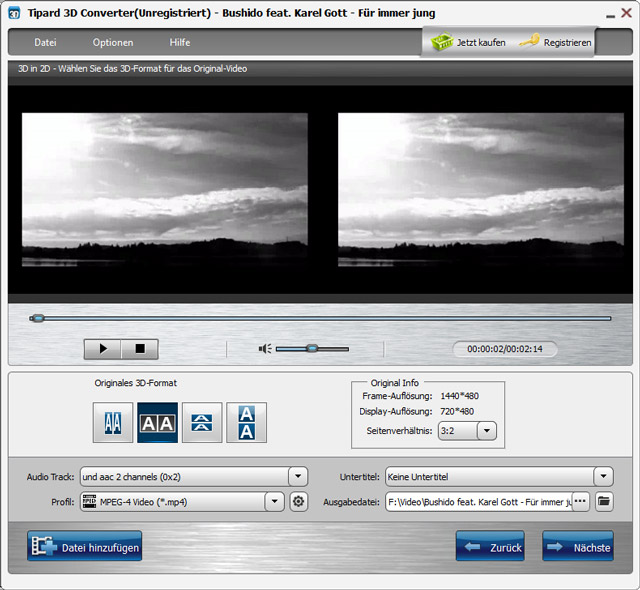The height and width of the screenshot is (590, 640).
Task: Click Datei hinzufügen button
Action: (84, 546)
